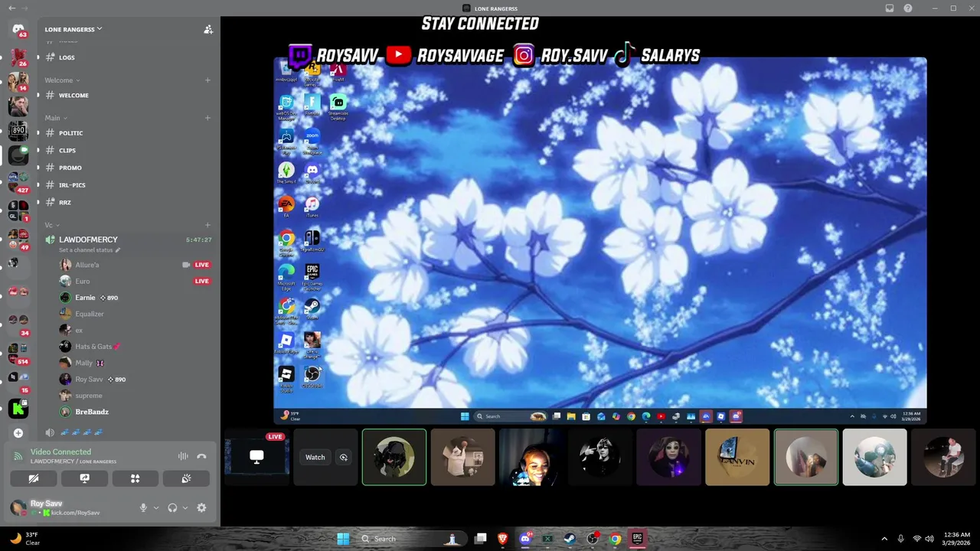Open Steam from the taskbar

pos(570,539)
